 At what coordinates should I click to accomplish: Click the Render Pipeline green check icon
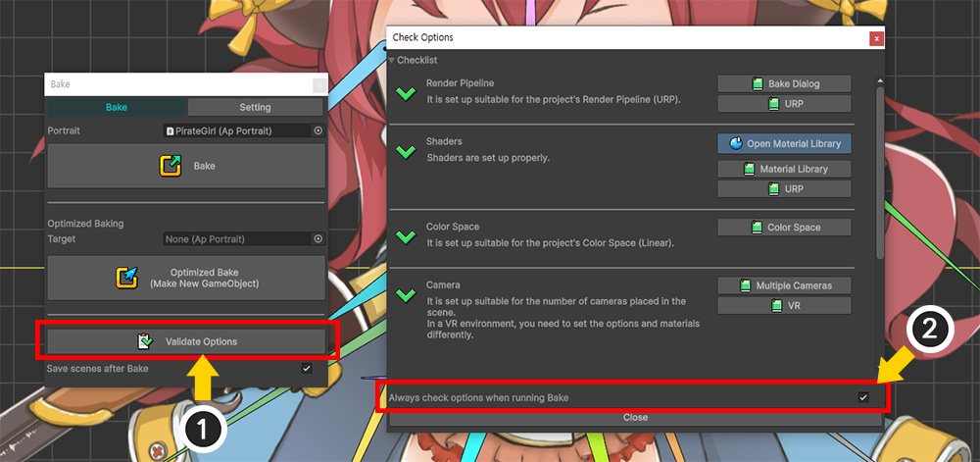pyautogui.click(x=407, y=94)
